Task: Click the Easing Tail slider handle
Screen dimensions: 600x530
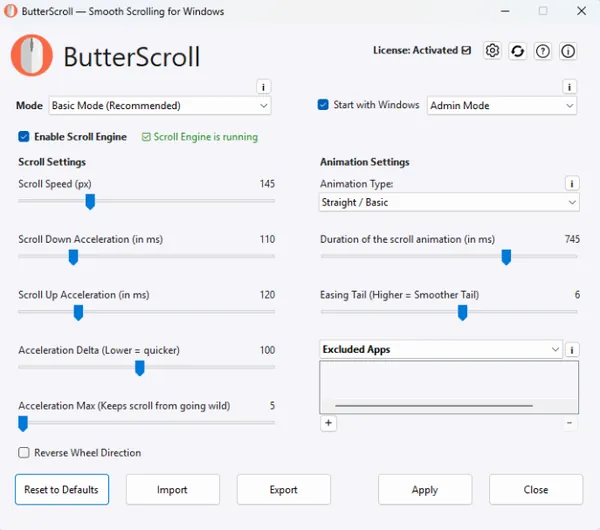Action: [462, 313]
